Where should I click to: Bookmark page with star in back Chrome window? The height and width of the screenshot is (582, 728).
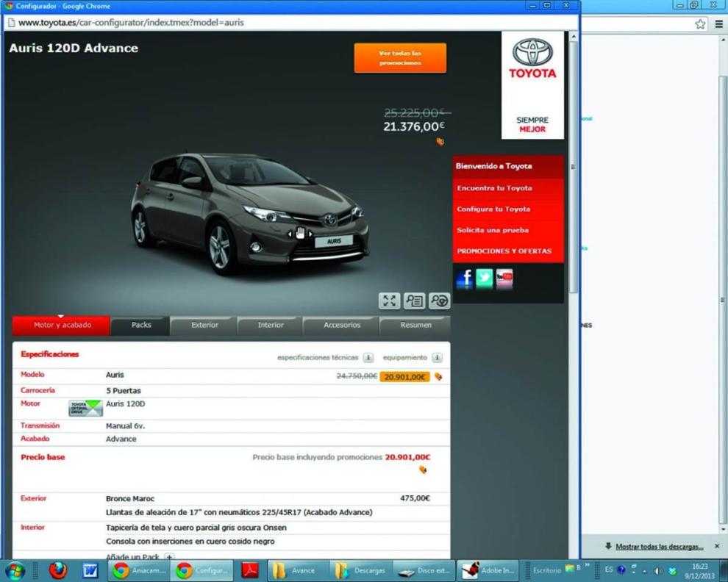(x=700, y=24)
